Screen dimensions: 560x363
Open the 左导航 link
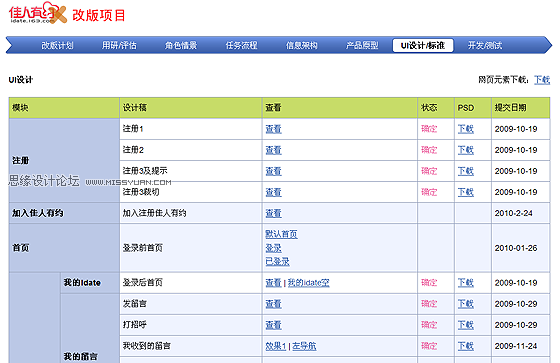point(304,346)
